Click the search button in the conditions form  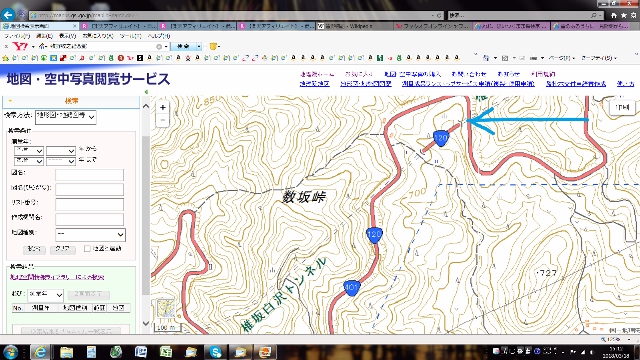34,249
